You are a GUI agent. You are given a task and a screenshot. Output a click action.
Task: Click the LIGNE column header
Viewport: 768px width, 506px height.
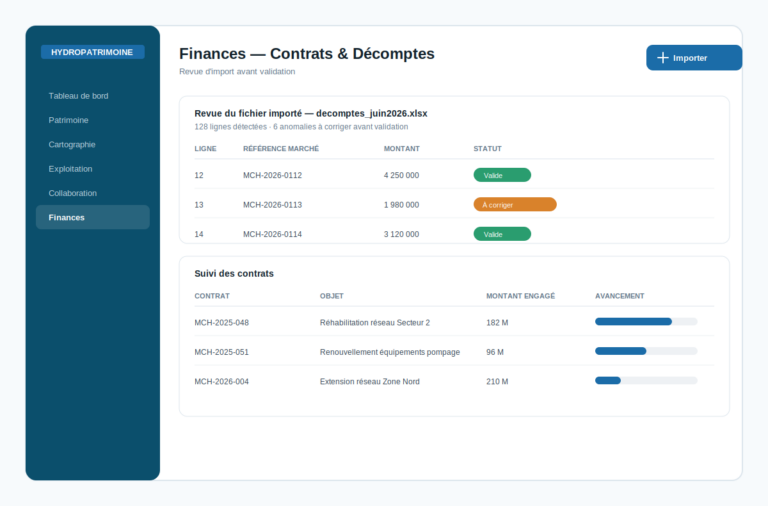coord(205,148)
